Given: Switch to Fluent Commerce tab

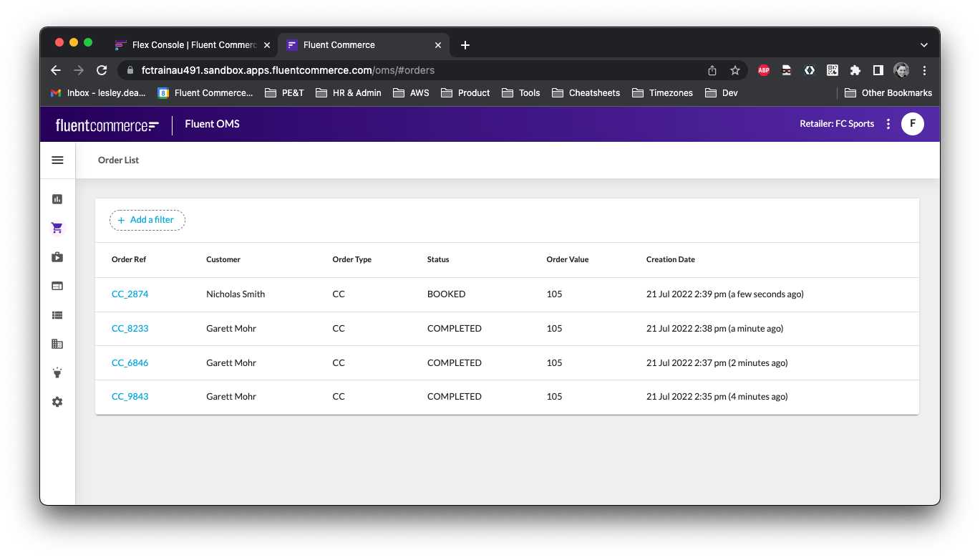Looking at the screenshot, I should click(x=364, y=45).
